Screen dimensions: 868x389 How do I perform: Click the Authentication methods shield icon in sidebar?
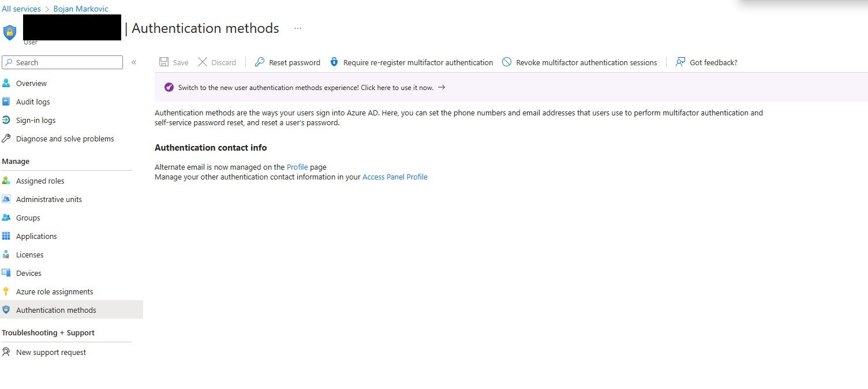[x=6, y=310]
